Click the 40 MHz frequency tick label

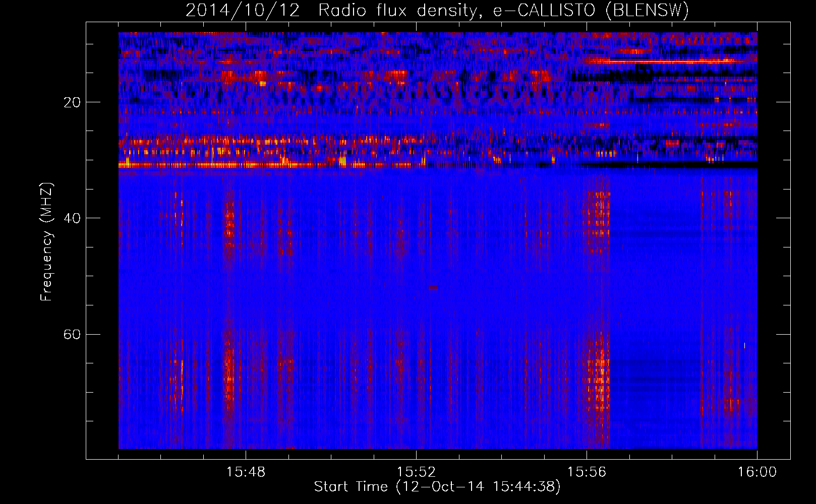(x=72, y=218)
